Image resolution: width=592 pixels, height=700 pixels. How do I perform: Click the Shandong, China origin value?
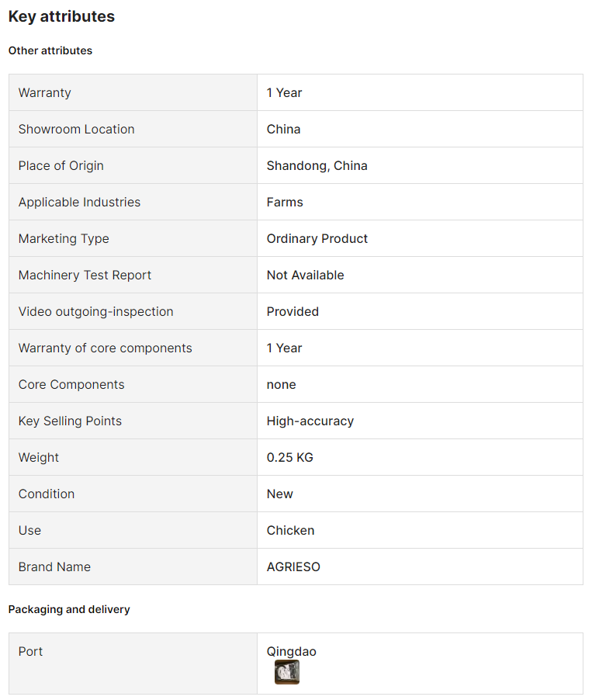tap(317, 165)
